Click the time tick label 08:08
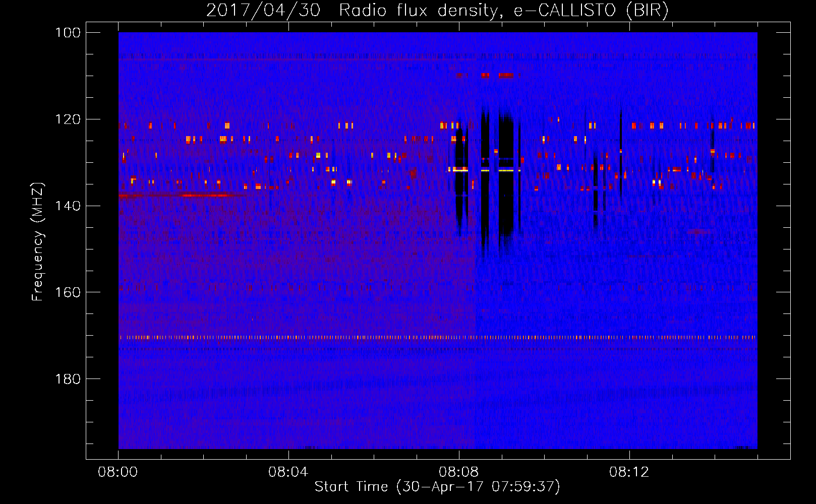The height and width of the screenshot is (504, 816). pyautogui.click(x=459, y=472)
